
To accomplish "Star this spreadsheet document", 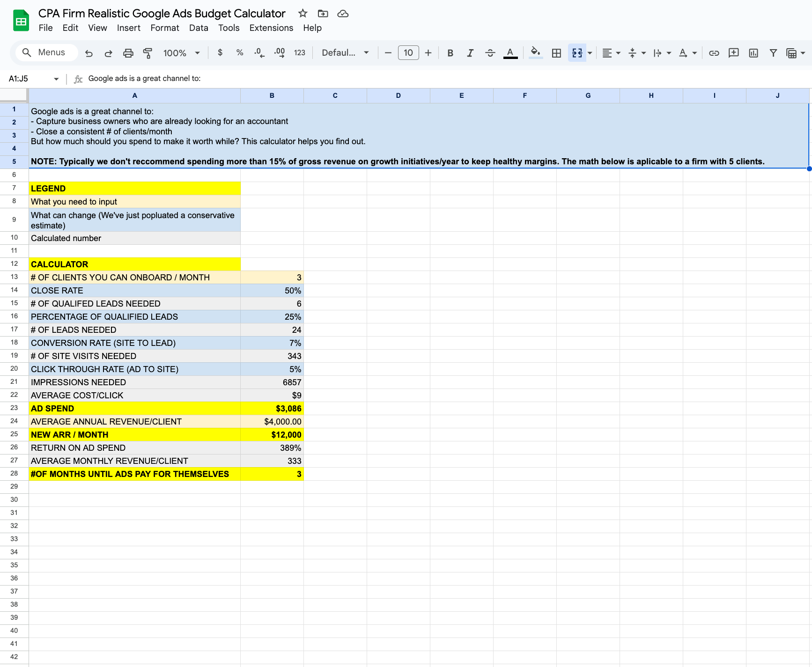I will [303, 13].
